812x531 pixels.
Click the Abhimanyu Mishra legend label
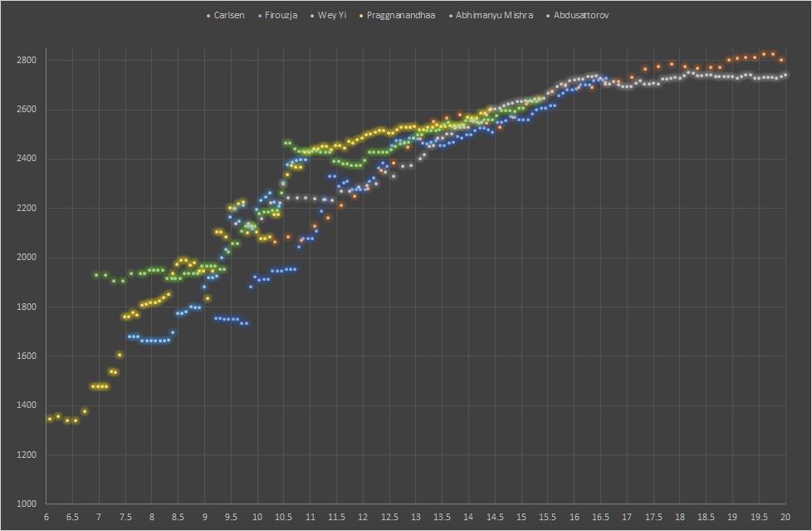(494, 15)
